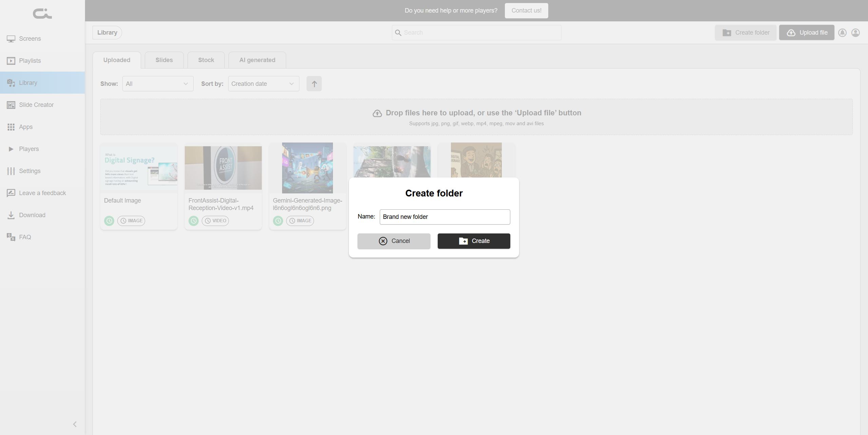Open Settings in the sidebar
Image resolution: width=868 pixels, height=435 pixels.
29,171
